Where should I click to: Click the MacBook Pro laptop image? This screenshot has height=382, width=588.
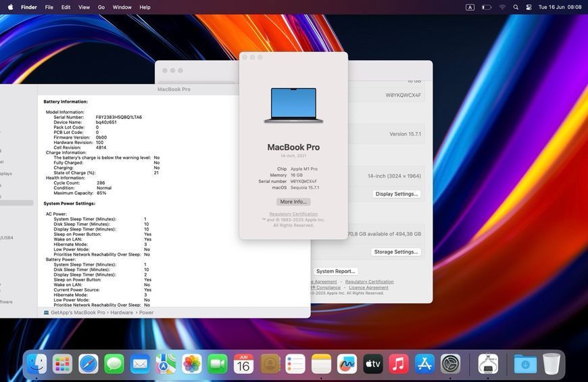coord(293,105)
